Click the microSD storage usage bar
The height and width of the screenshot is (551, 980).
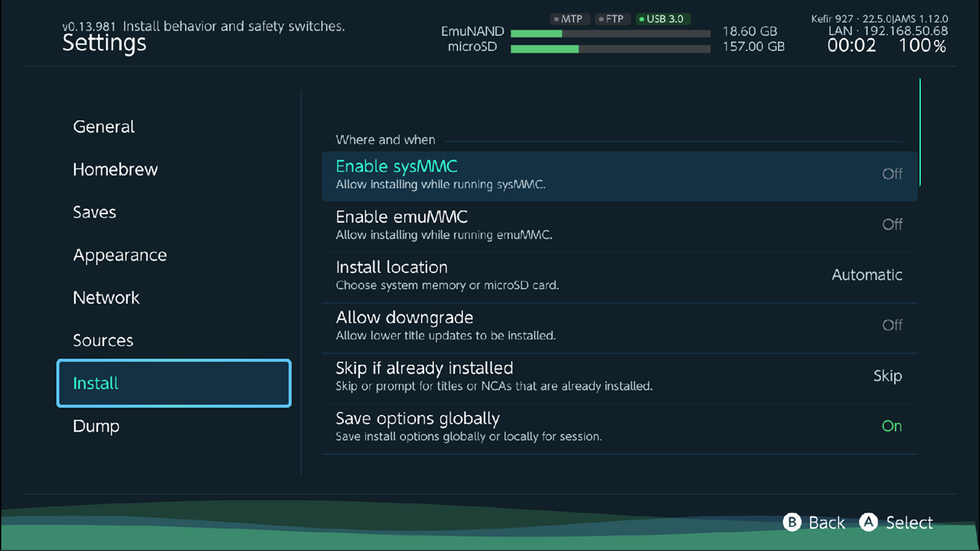click(x=610, y=49)
